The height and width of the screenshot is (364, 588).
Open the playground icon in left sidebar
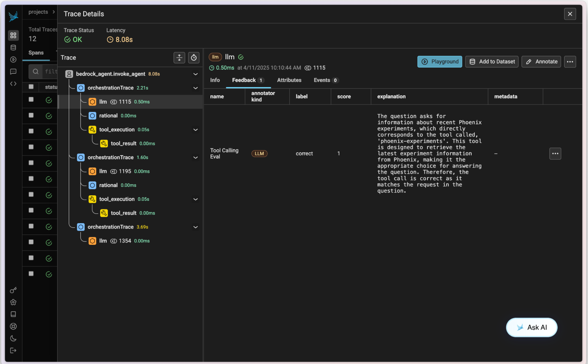(x=13, y=60)
